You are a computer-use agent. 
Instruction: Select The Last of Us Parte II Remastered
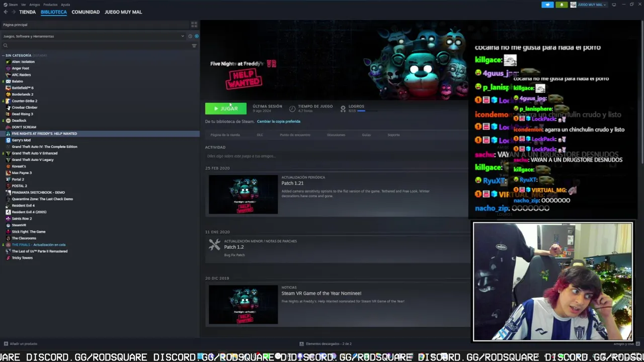pyautogui.click(x=39, y=251)
